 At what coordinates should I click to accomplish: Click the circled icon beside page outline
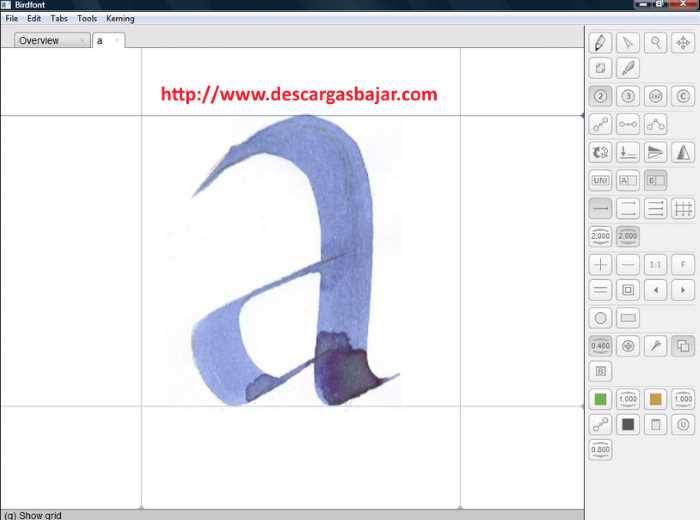click(x=683, y=424)
